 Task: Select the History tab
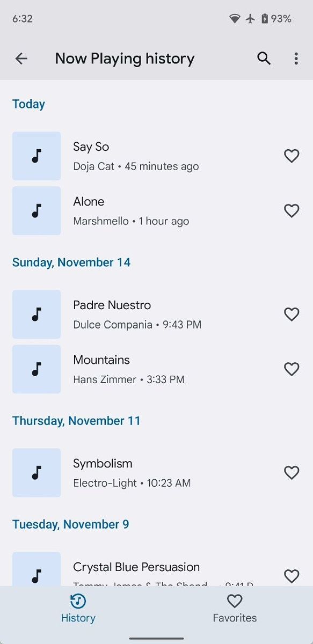tap(78, 608)
